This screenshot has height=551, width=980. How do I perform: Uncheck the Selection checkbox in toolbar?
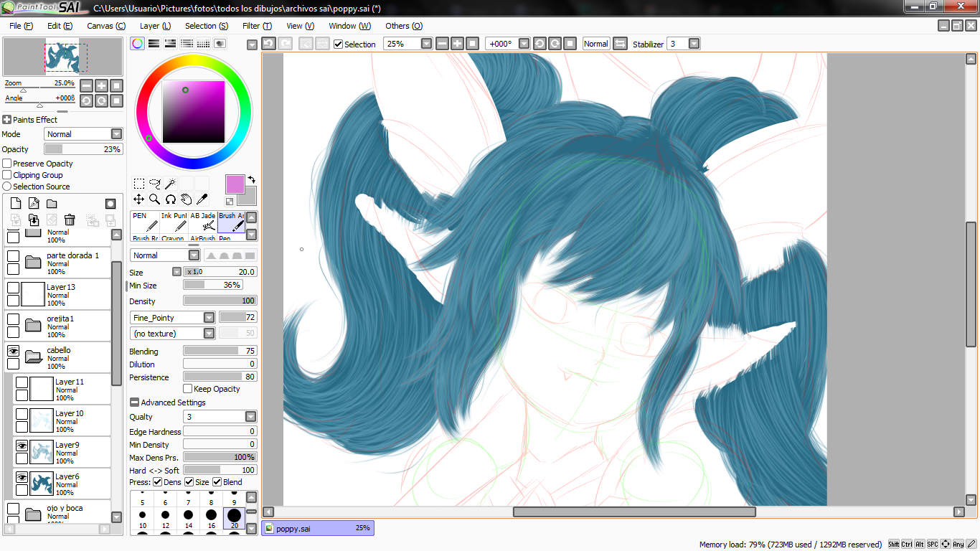(x=339, y=44)
